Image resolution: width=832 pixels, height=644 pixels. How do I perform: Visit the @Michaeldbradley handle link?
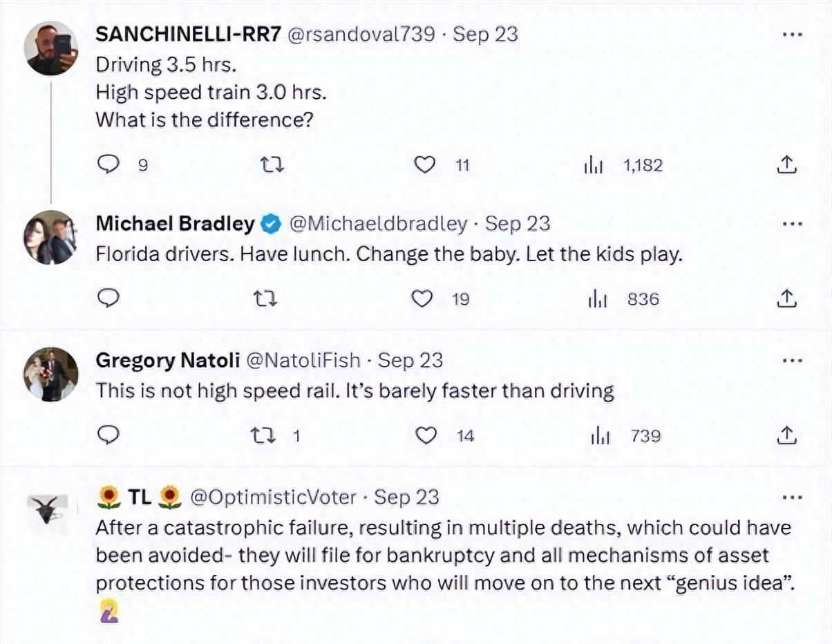[x=377, y=223]
